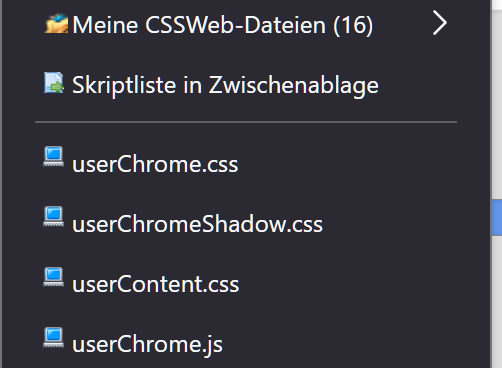Click the scrollbar track below the blue thumb
The height and width of the screenshot is (368, 502).
click(x=497, y=302)
